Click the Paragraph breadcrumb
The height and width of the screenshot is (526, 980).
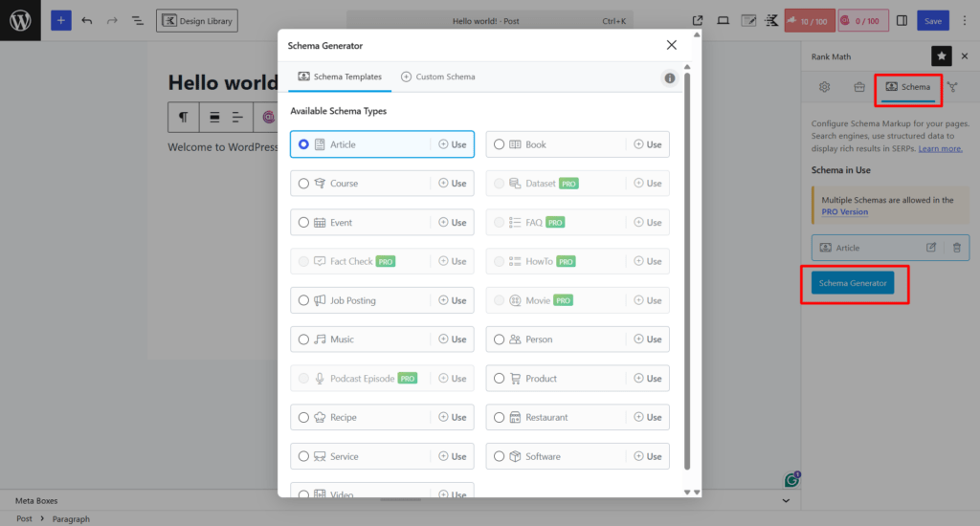[x=71, y=518]
